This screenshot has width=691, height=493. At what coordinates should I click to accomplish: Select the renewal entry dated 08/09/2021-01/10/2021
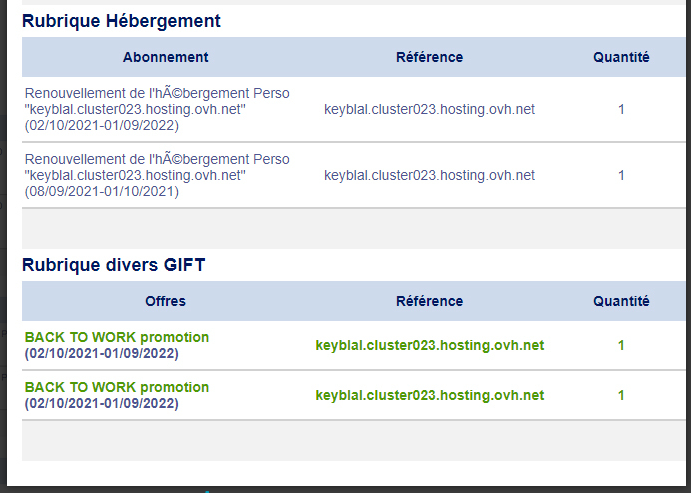tap(157, 175)
